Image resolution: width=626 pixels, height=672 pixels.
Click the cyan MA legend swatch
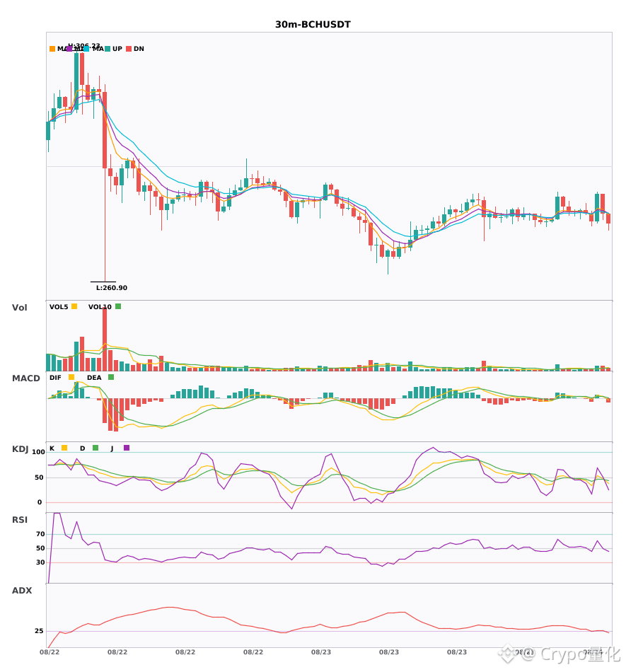pos(86,49)
